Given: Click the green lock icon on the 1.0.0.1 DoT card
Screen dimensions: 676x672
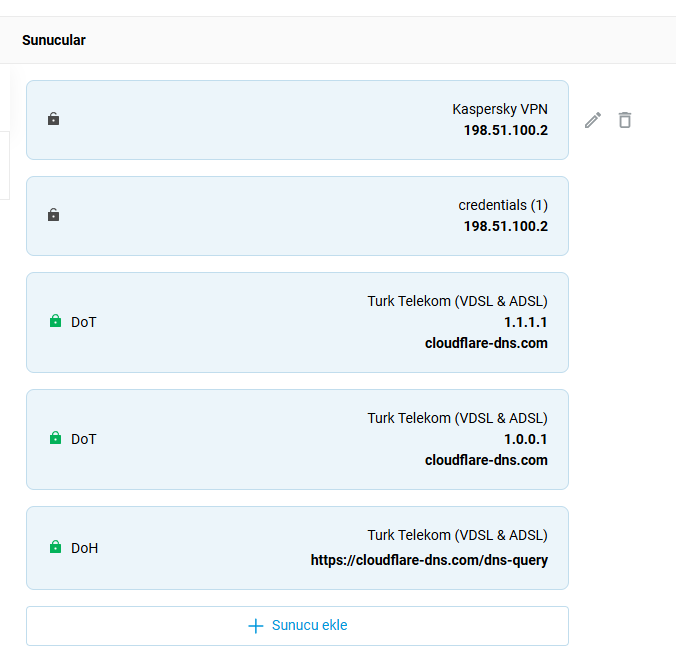Looking at the screenshot, I should 55,438.
